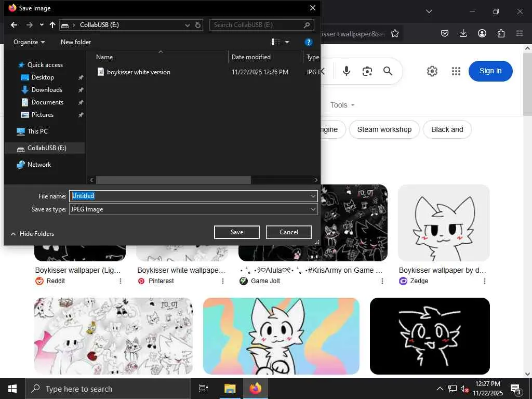Click the taskbar Type here to search box
Screen dimensions: 532x399
tap(108, 389)
